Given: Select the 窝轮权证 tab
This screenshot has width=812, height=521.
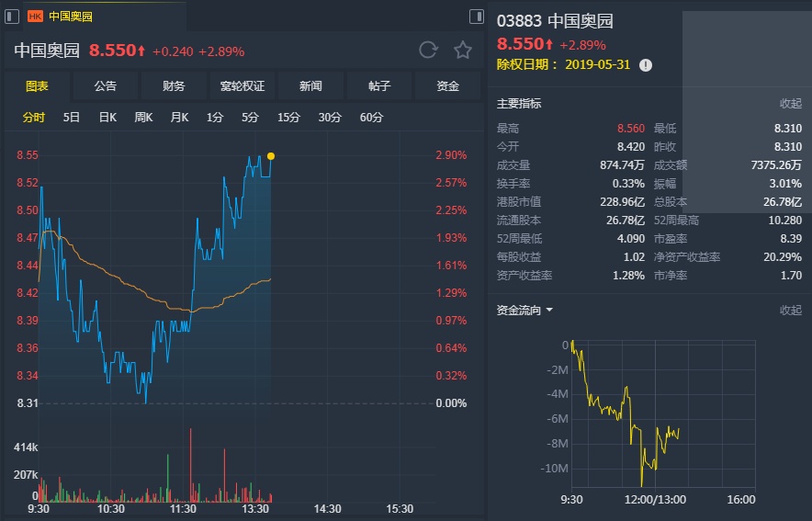Looking at the screenshot, I should 242,86.
